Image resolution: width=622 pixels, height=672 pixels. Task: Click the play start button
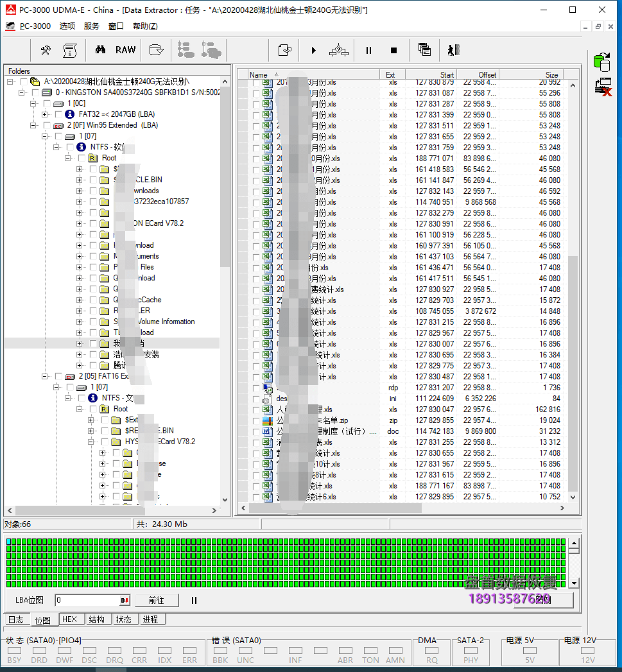point(313,51)
